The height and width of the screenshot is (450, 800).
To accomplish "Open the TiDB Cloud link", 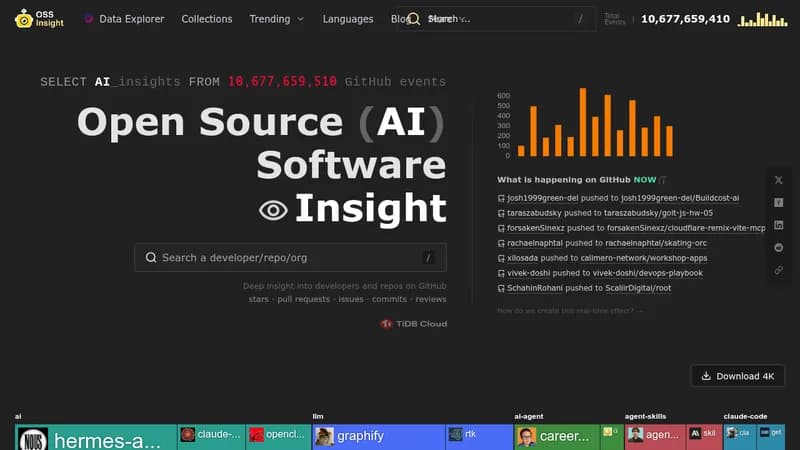I will click(414, 323).
